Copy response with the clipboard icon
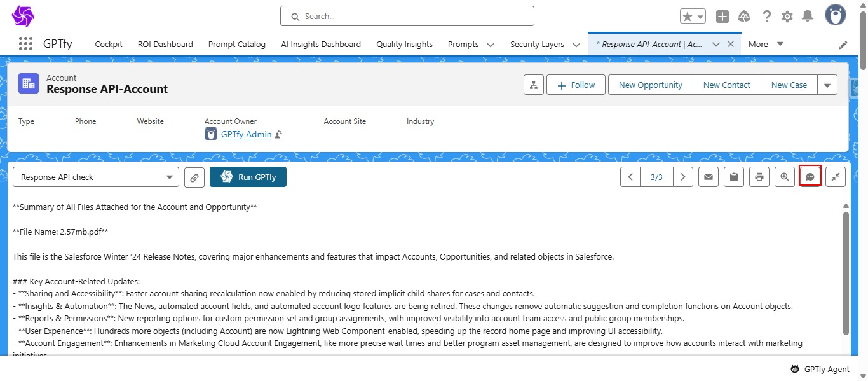The image size is (868, 381). point(734,177)
